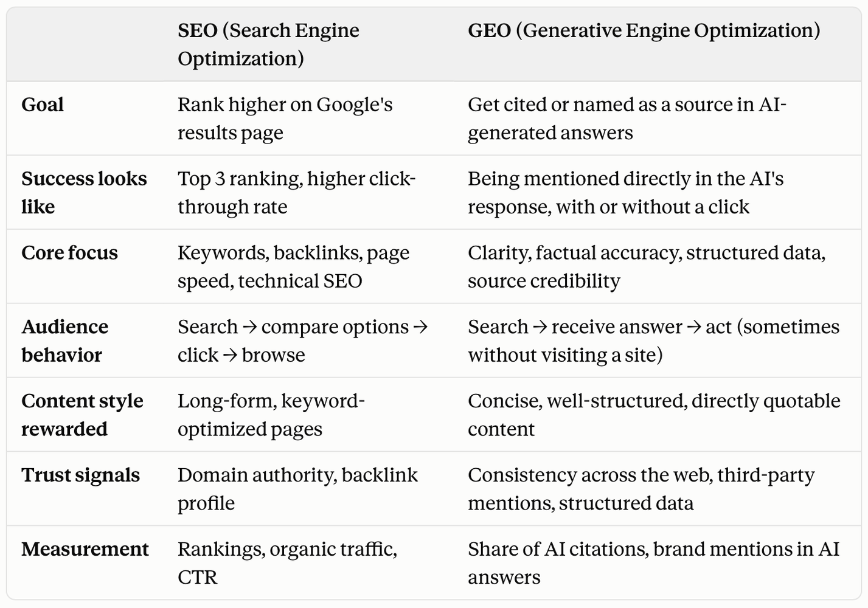The width and height of the screenshot is (868, 608).
Task: Click the Clarity, factual accuracy cell
Action: [x=647, y=267]
